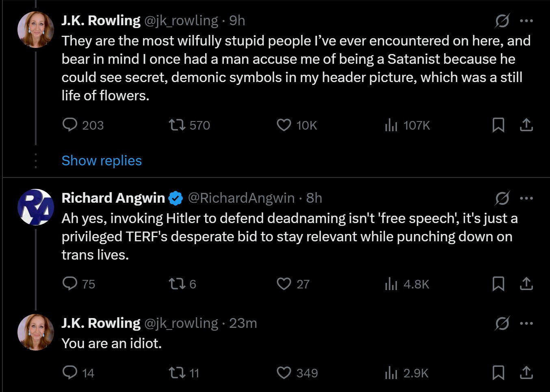Repost the 'You are an idiot.' tweet
Viewport: 550px width, 392px height.
(184, 373)
